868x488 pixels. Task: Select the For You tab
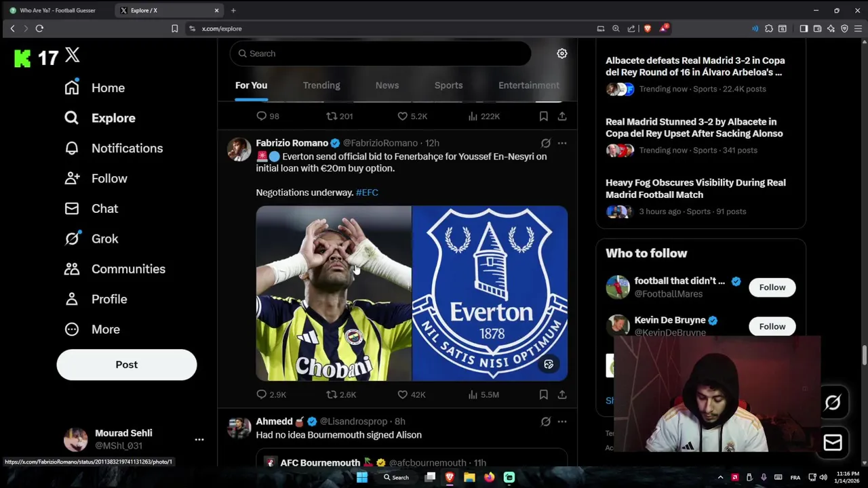251,85
